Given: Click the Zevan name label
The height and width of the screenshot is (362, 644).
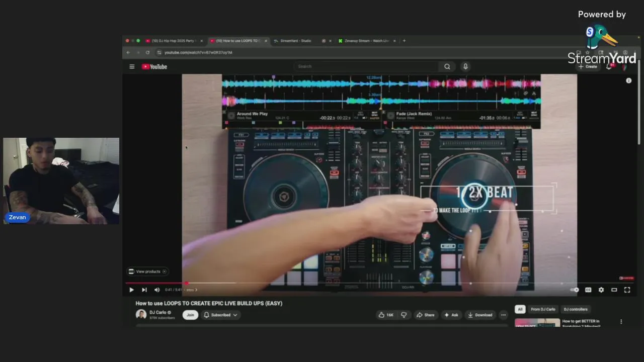Looking at the screenshot, I should tap(18, 217).
